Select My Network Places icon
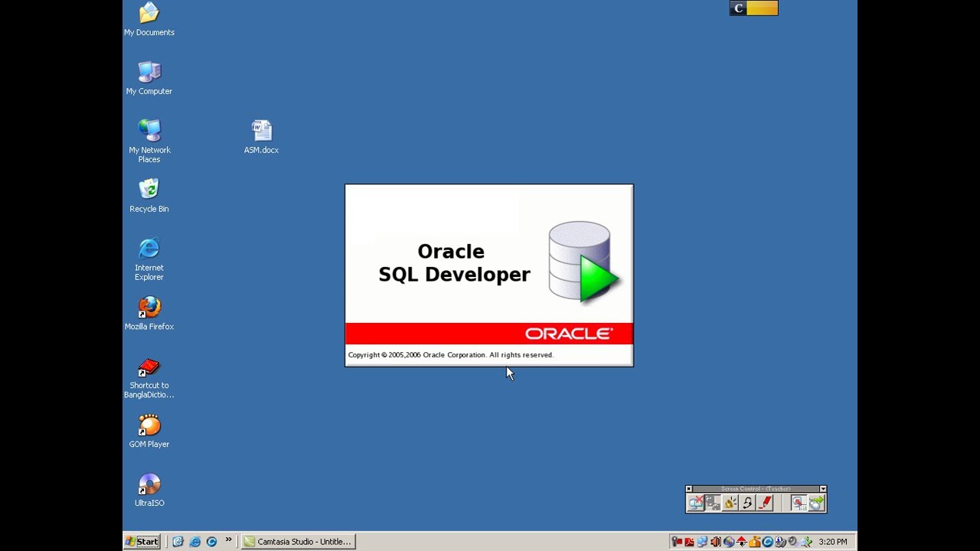The image size is (980, 551). pyautogui.click(x=149, y=141)
